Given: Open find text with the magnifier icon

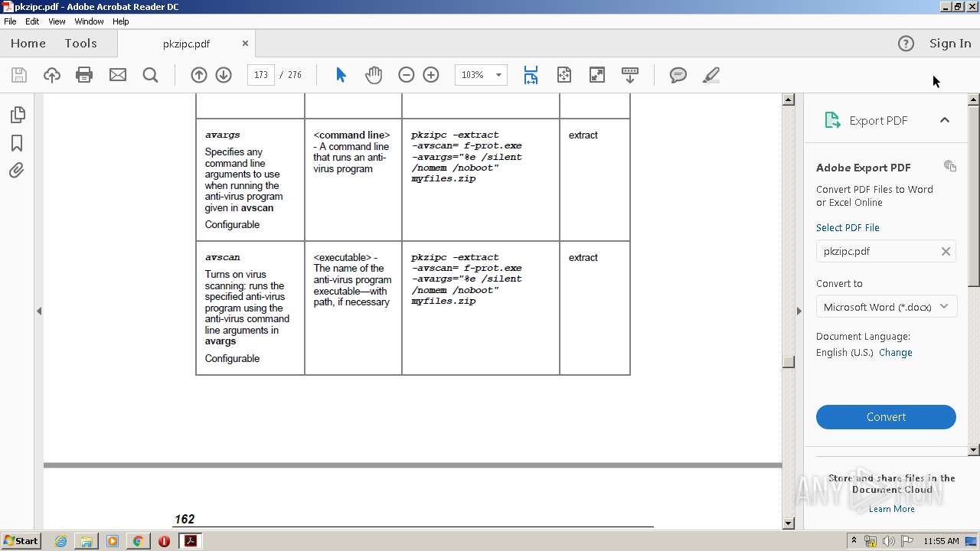Looking at the screenshot, I should 151,75.
